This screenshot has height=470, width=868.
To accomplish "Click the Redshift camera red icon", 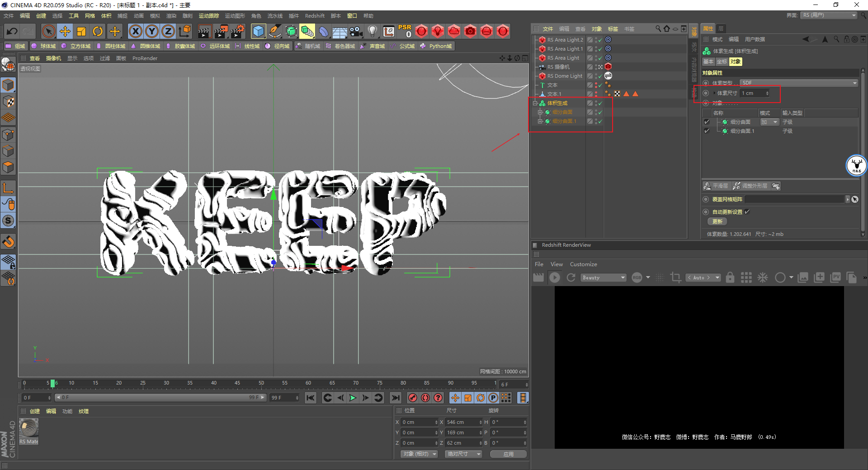I will (x=470, y=31).
